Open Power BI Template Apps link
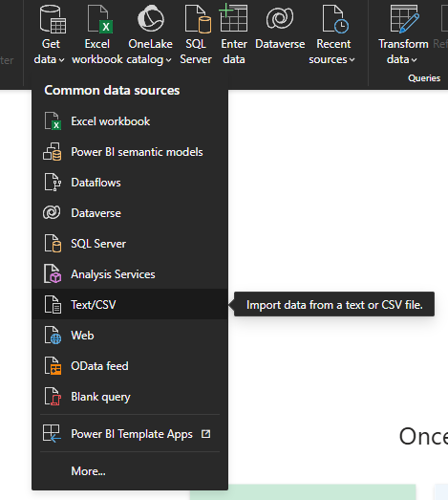Viewport: 448px width, 500px height. (130, 434)
